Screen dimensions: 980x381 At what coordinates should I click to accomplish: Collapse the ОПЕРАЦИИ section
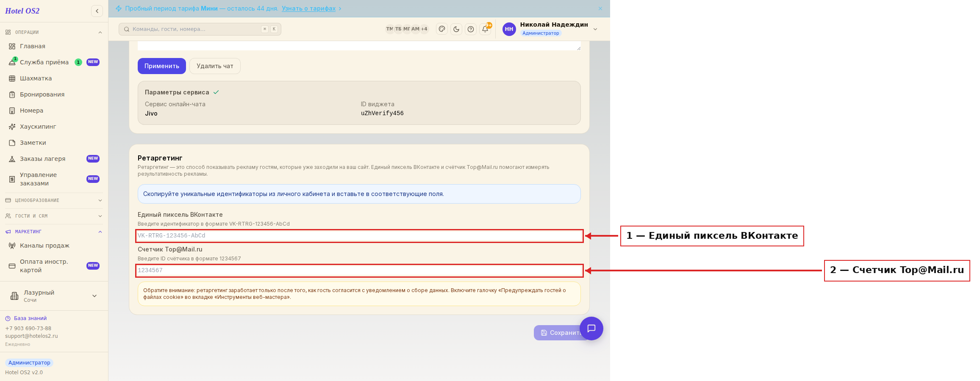click(54, 32)
